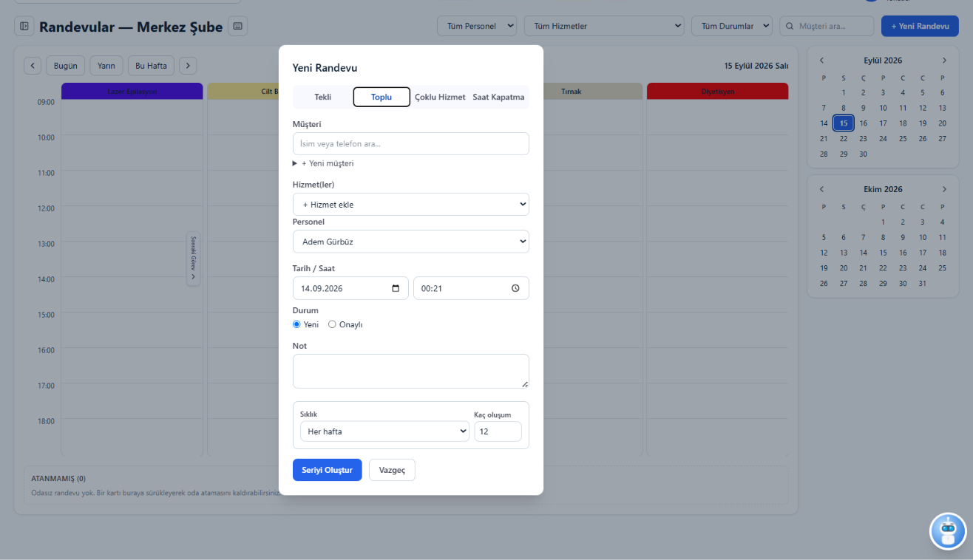Pick day 9 in Ekim 2026 calendar
Screen dimensions: 973x560
click(903, 238)
